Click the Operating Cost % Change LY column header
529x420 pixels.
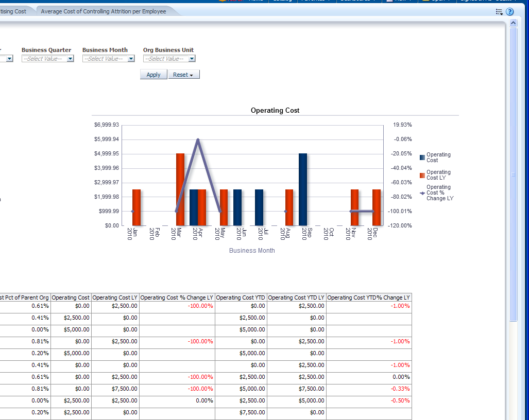(177, 297)
